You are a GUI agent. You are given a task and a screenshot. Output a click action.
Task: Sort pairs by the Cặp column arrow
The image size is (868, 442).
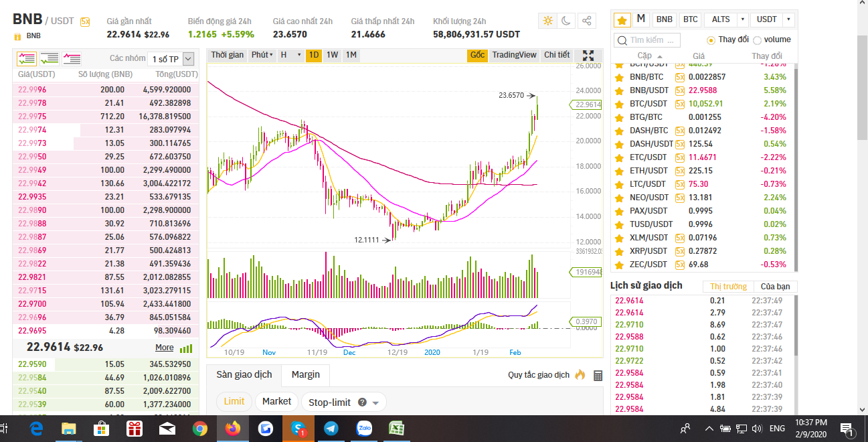tap(660, 56)
